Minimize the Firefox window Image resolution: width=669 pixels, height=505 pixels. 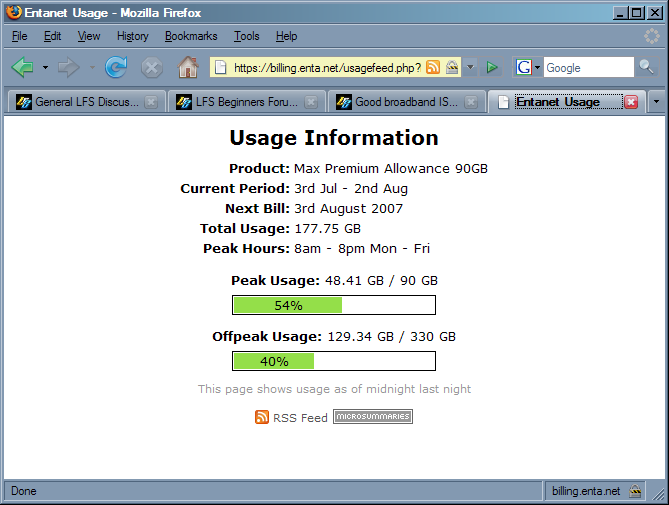click(x=620, y=13)
